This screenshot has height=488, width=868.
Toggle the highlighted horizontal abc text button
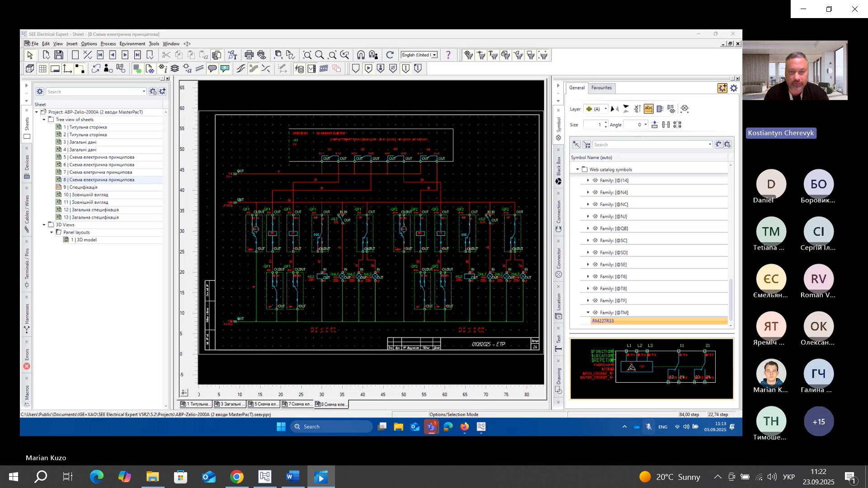[x=648, y=109]
